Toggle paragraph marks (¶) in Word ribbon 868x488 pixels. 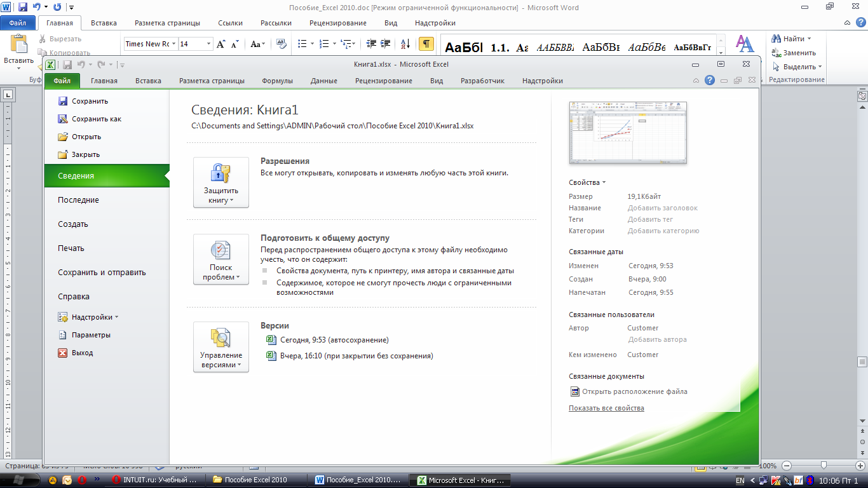426,44
